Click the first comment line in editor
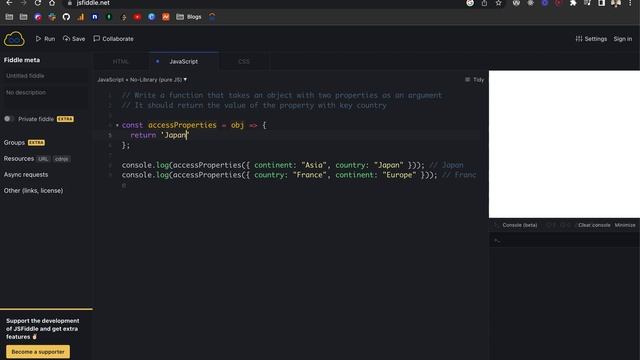The image size is (640, 360). [x=282, y=95]
